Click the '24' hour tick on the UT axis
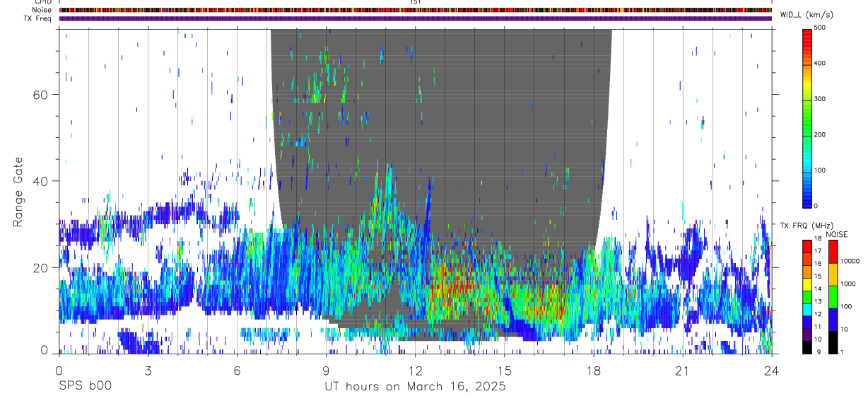This screenshot has height=401, width=868. click(x=771, y=371)
